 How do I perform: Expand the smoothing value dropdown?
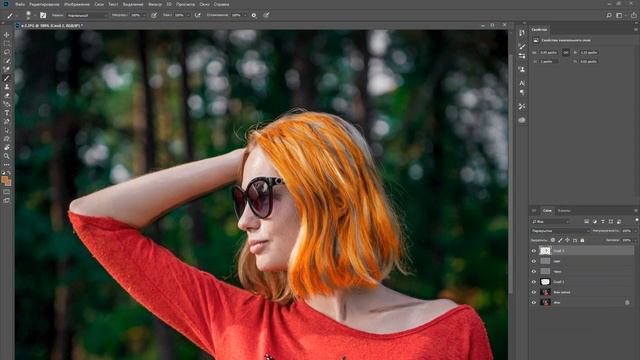pos(245,15)
